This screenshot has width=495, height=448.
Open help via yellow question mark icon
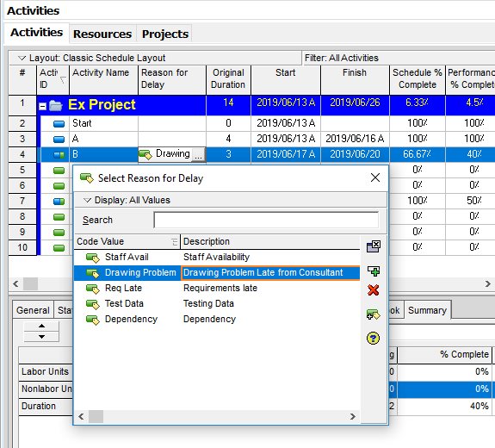click(x=373, y=338)
